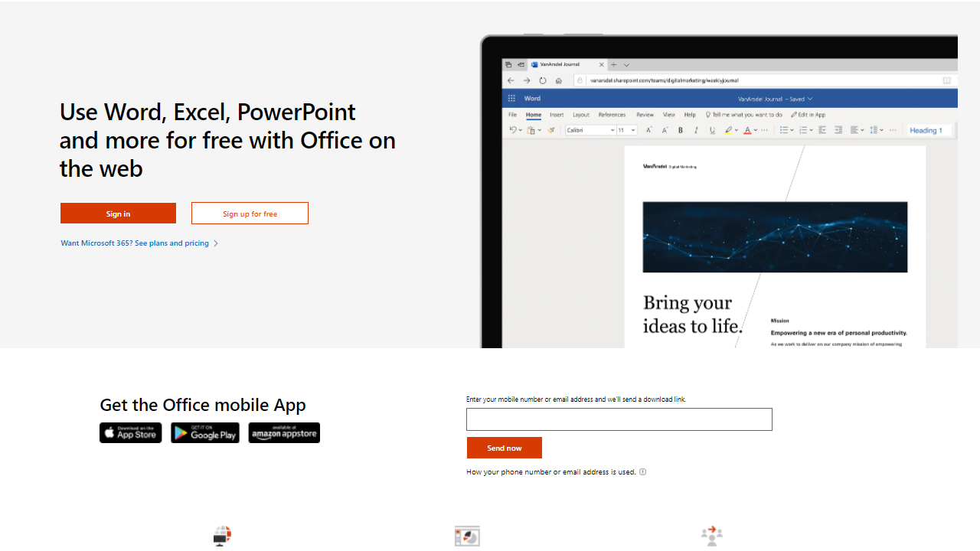Click the blue network banner image in the document

click(x=775, y=237)
